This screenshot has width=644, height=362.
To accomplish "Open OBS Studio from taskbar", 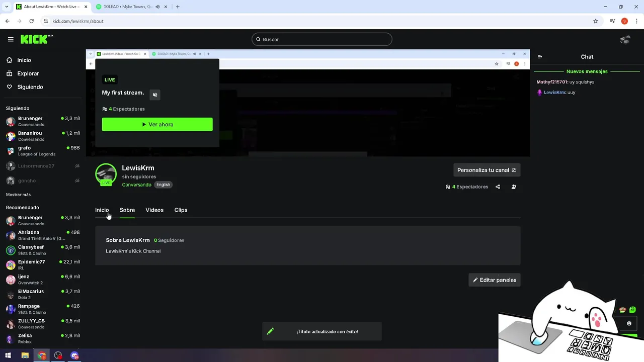I will [x=58, y=355].
